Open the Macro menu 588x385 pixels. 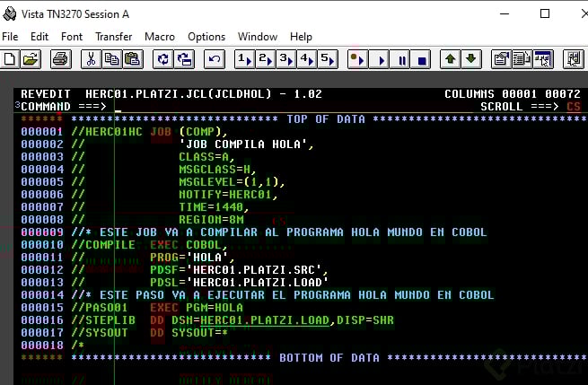point(160,37)
